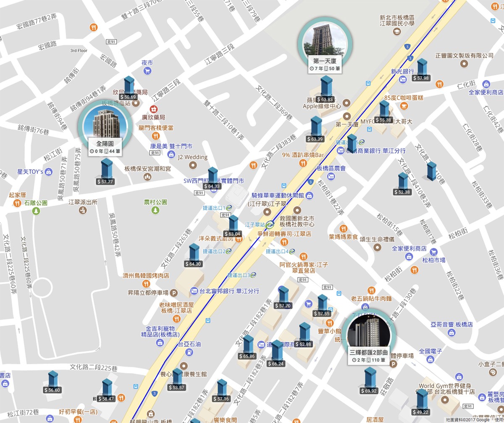Click the 全國電子 store label

click(430, 351)
